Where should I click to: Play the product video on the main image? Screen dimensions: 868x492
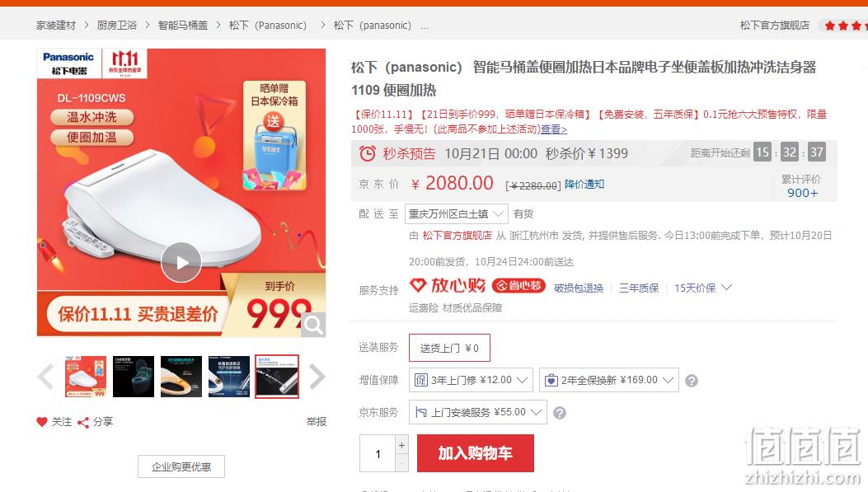pos(181,262)
